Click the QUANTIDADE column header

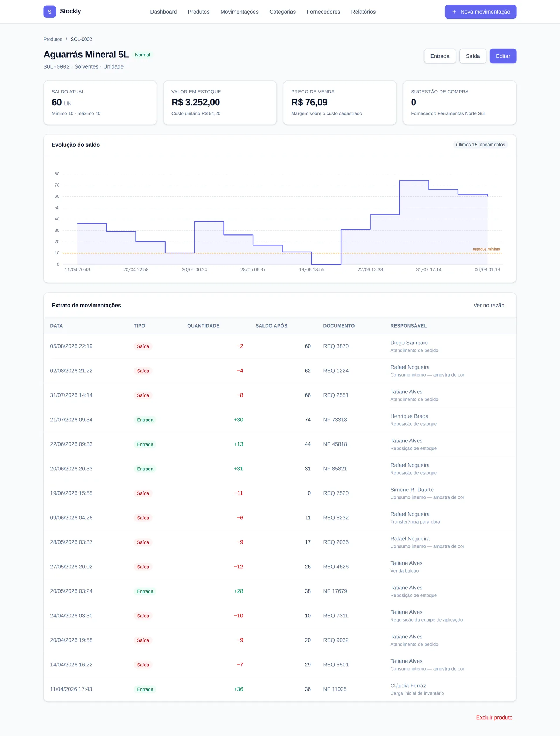pyautogui.click(x=203, y=326)
